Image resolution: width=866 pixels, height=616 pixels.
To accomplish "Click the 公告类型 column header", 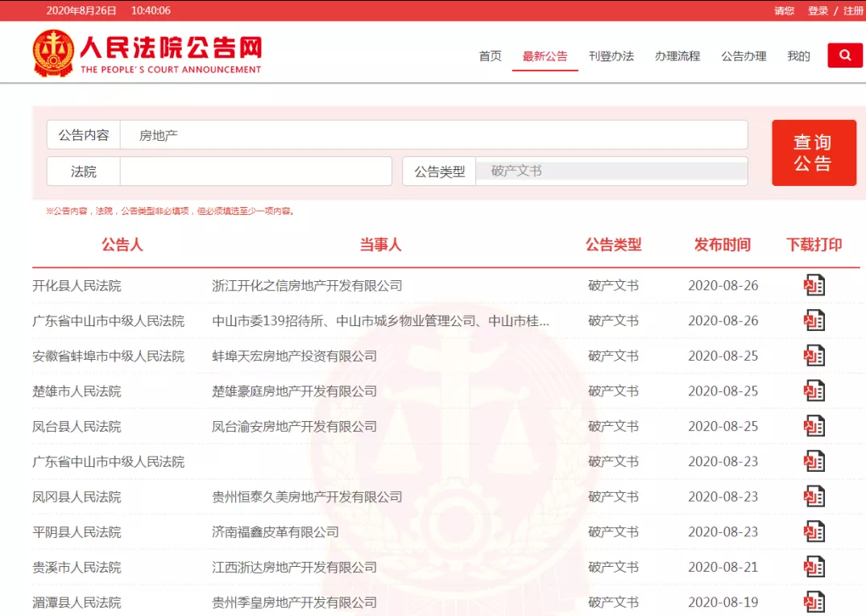I will tap(614, 245).
